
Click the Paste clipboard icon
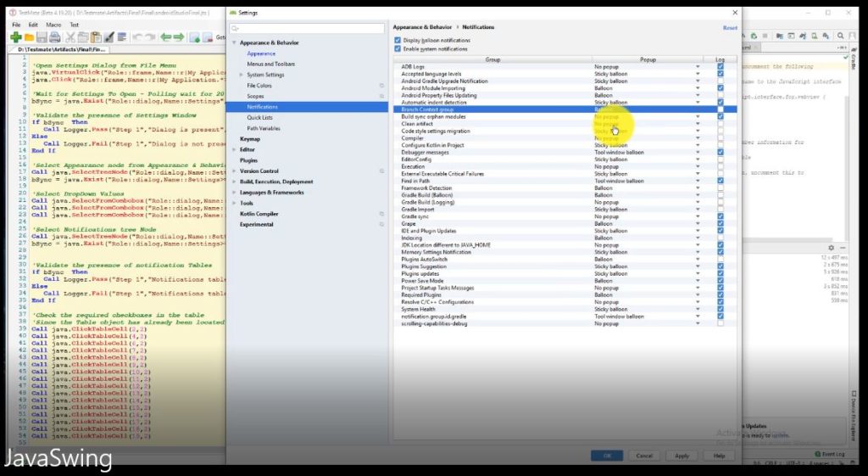96,37
